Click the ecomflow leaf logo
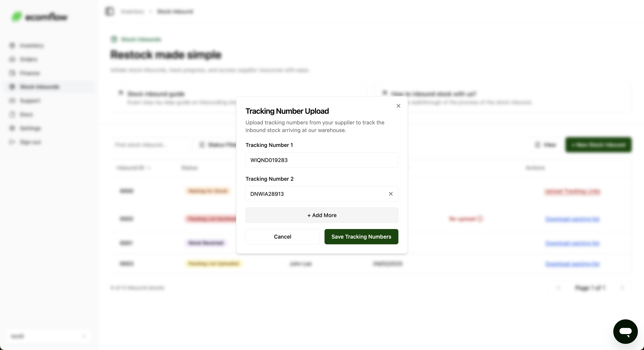The width and height of the screenshot is (644, 350). tap(16, 17)
